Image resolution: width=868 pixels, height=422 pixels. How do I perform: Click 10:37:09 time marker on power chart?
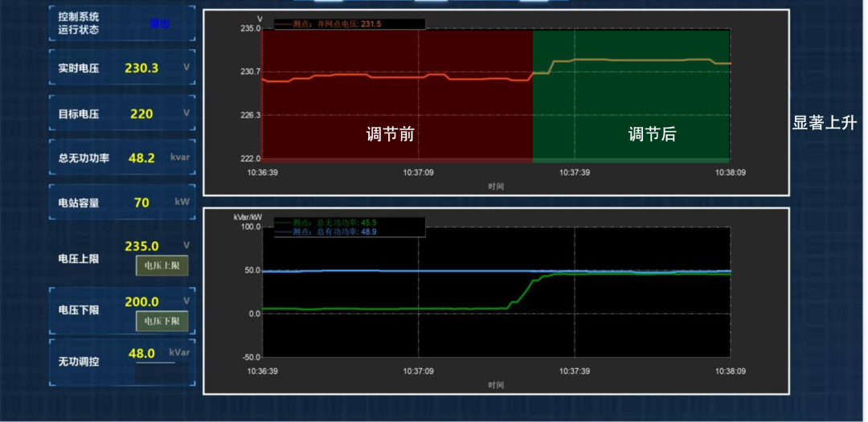pos(418,371)
